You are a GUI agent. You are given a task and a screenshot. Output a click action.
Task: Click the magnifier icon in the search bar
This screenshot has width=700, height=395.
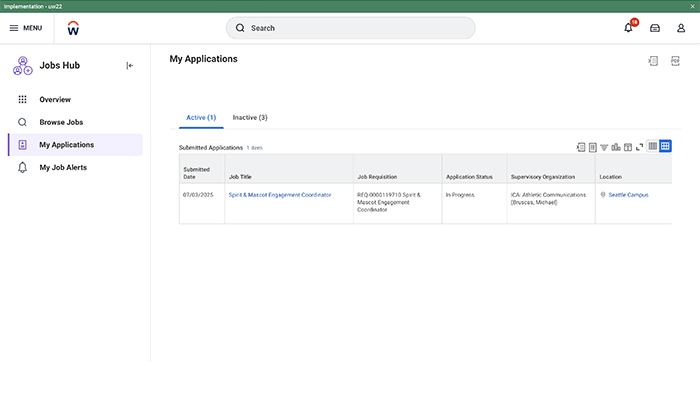point(240,28)
